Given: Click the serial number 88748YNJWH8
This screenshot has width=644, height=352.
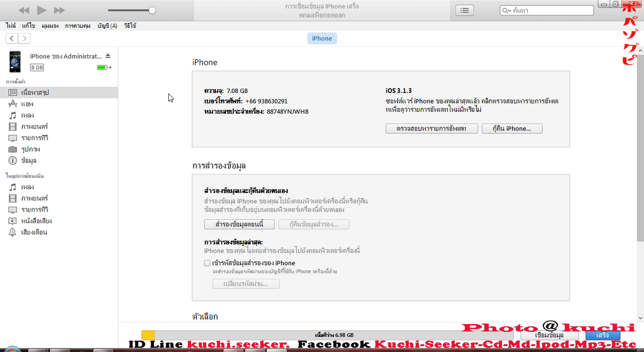Looking at the screenshot, I should (288, 112).
